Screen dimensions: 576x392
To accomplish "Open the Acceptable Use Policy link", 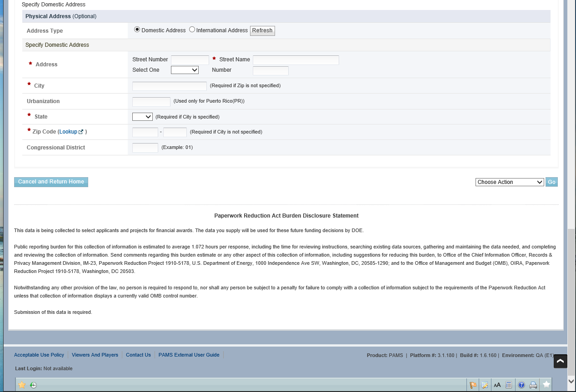I will (39, 355).
